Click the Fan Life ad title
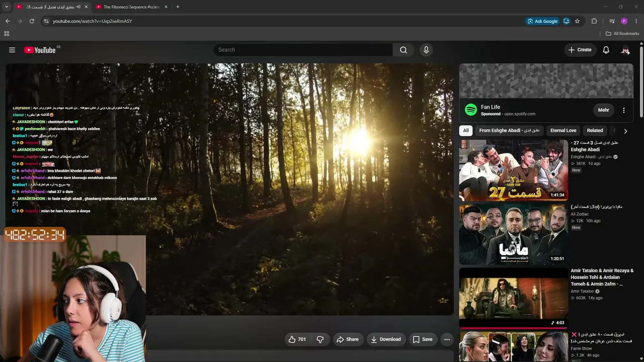 point(491,107)
